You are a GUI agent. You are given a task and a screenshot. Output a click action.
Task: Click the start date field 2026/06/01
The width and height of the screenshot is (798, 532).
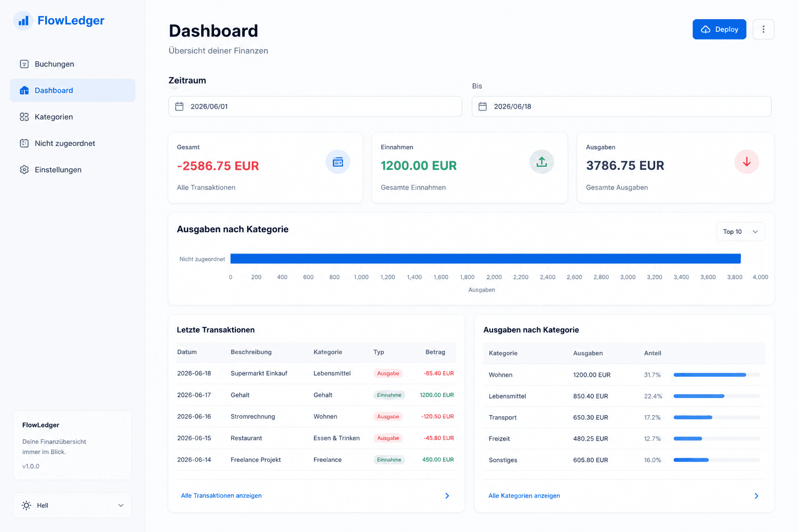click(315, 107)
